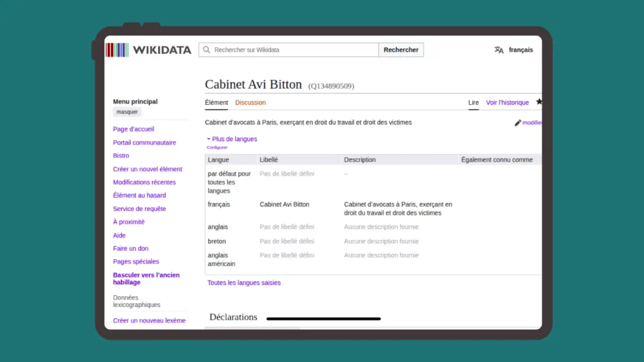Click the French description cell in the table
This screenshot has width=644, height=362.
[398, 209]
